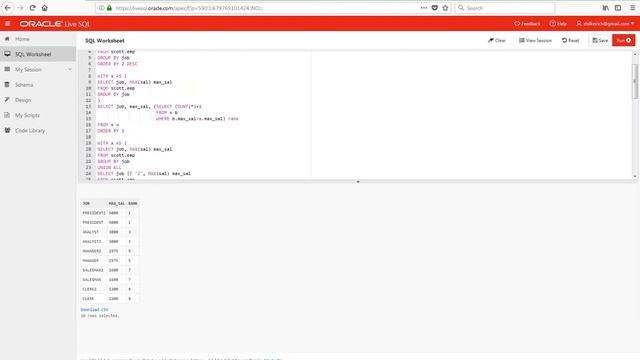Click the Save button
Image resolution: width=640 pixels, height=360 pixels.
click(600, 40)
